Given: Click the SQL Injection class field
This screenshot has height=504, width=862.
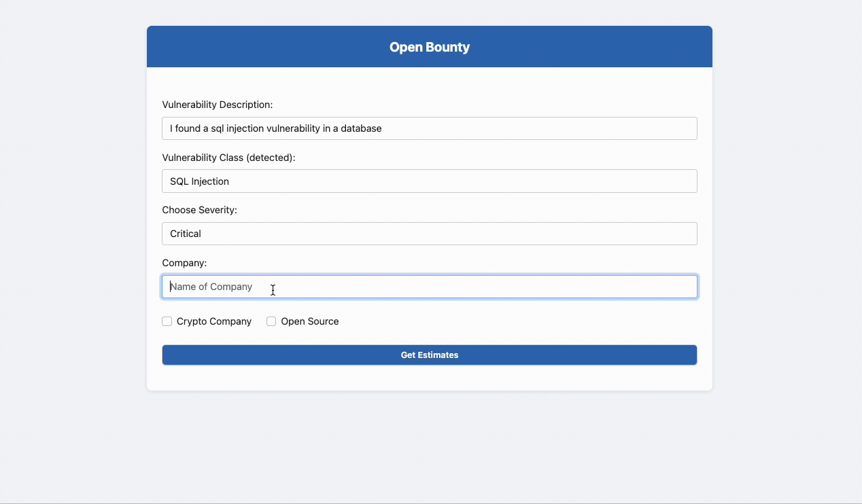Looking at the screenshot, I should tap(429, 181).
